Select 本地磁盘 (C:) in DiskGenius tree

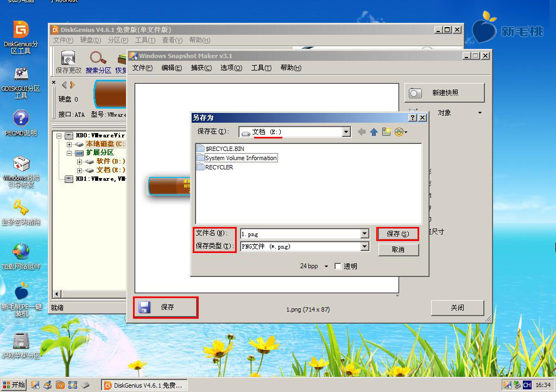coord(105,144)
